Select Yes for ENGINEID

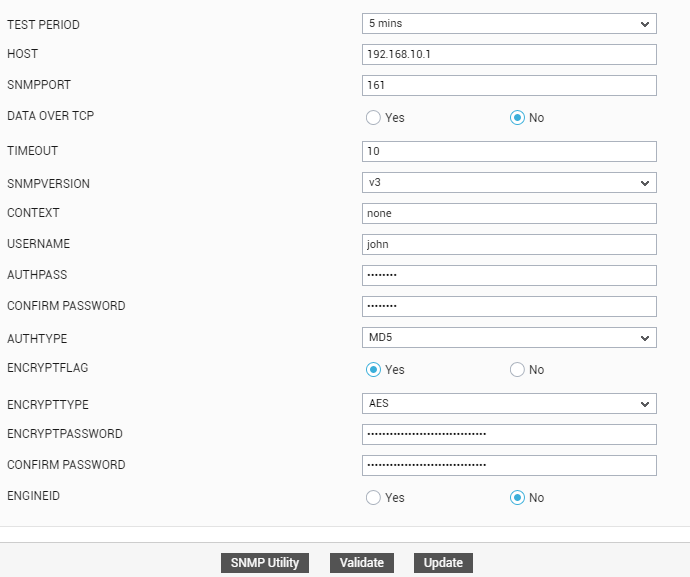tap(373, 497)
